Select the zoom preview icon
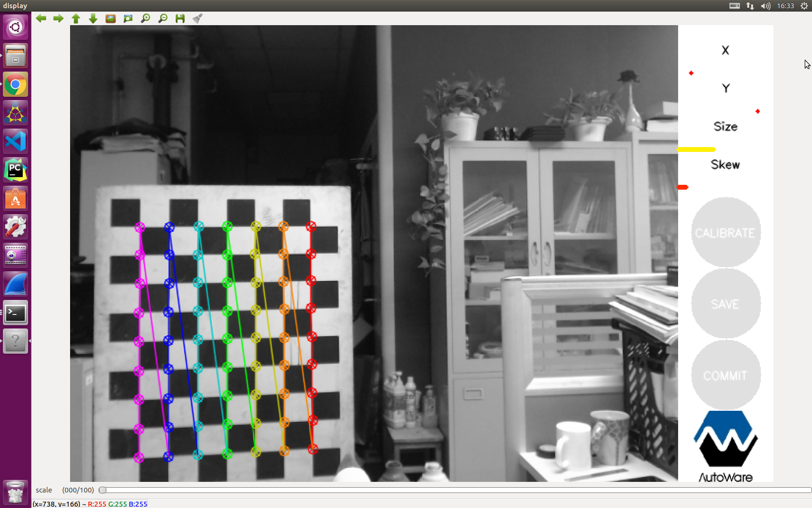Viewport: 812px width, 508px height. click(128, 18)
